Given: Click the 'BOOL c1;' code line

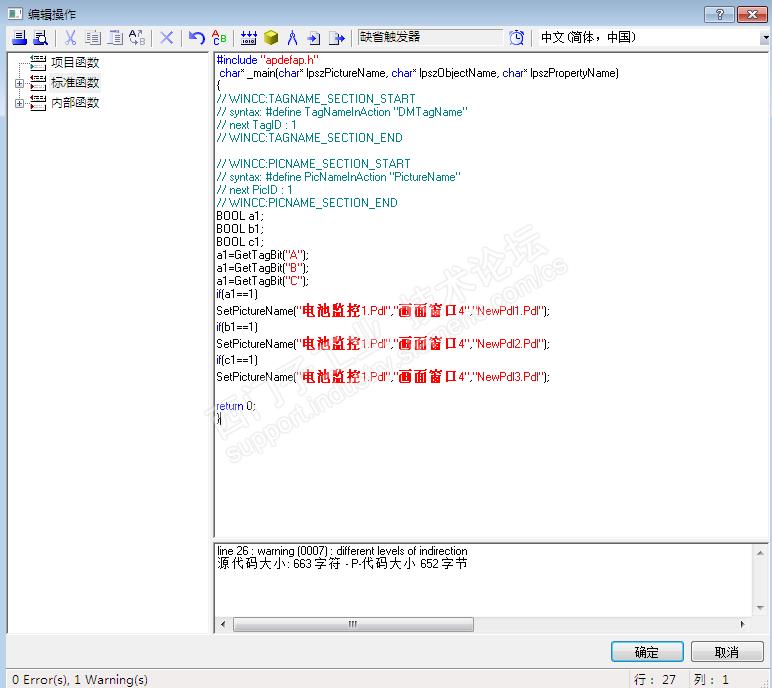Looking at the screenshot, I should point(240,242).
